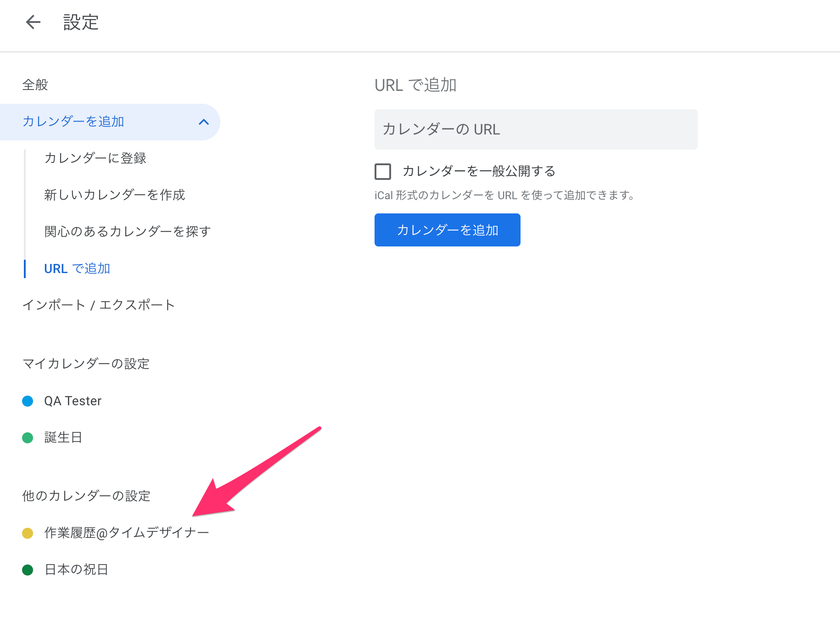Click the yellow dot next to 作業履歴@タイムデザイナー
Image resolution: width=840 pixels, height=626 pixels.
click(28, 533)
